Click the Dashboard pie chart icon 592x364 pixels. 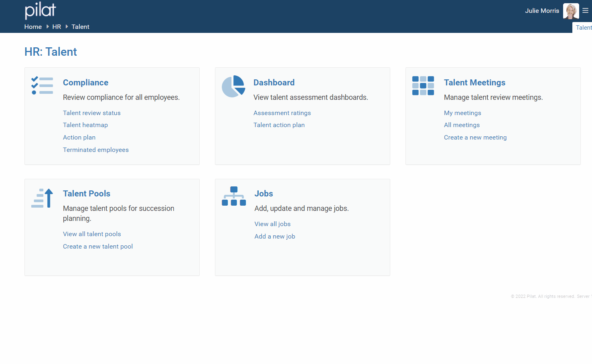tap(233, 86)
